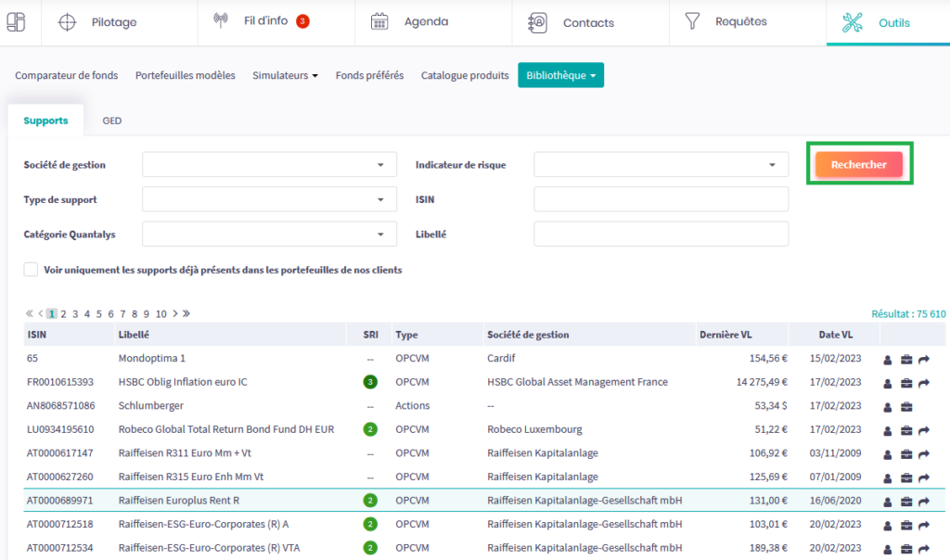The width and height of the screenshot is (950, 560).
Task: Check the box to show only client portfolio supports
Action: 32,270
